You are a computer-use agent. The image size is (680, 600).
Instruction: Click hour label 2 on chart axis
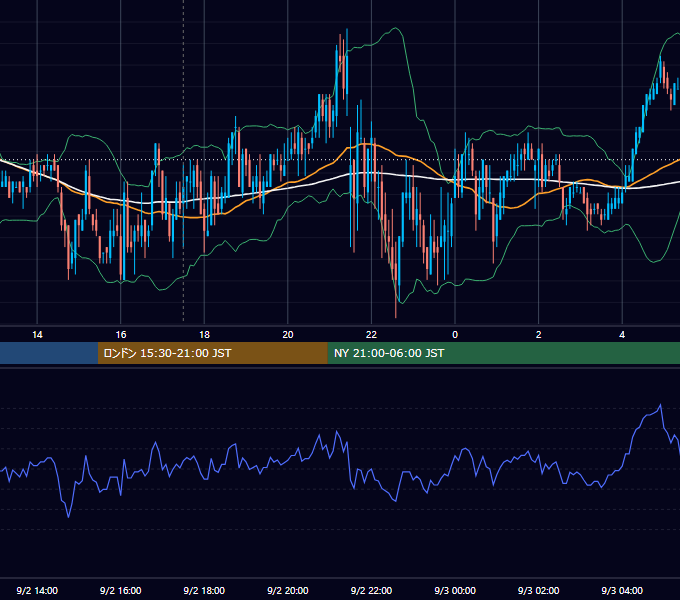coord(538,335)
